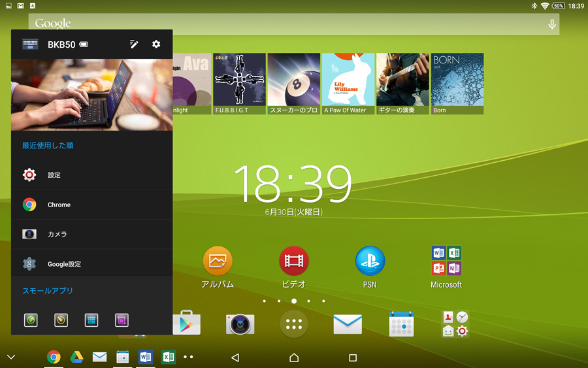This screenshot has height=368, width=588.
Task: Open the A Paw Of Water album thumbnail
Action: pos(348,84)
